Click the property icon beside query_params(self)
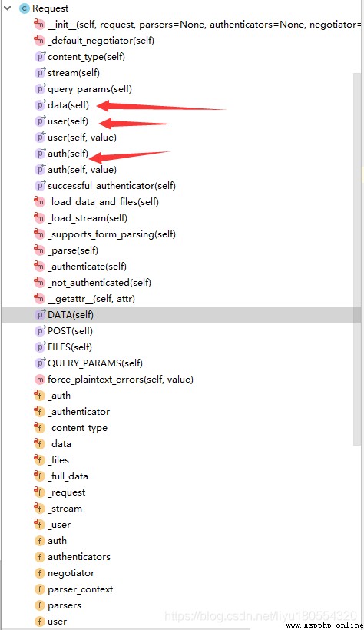This screenshot has width=364, height=630. pos(40,89)
